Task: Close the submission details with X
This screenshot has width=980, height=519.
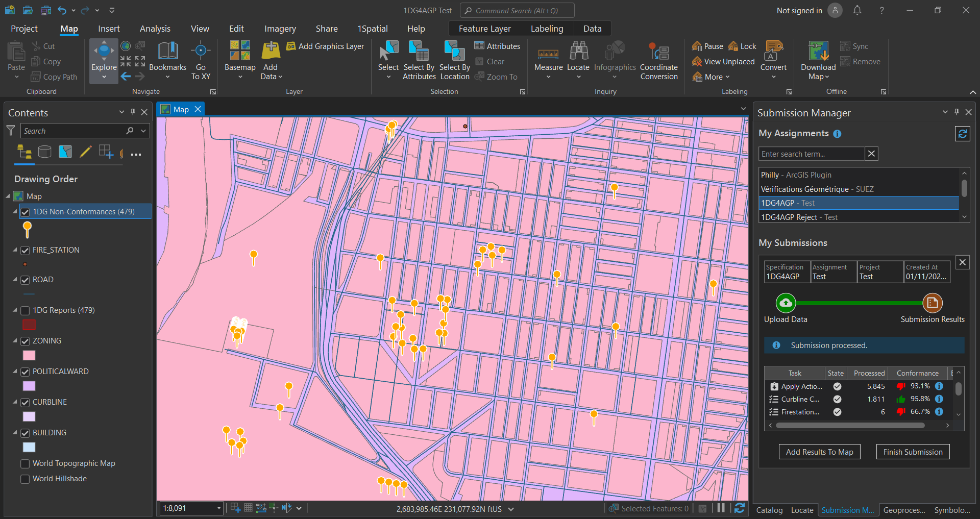Action: click(962, 262)
